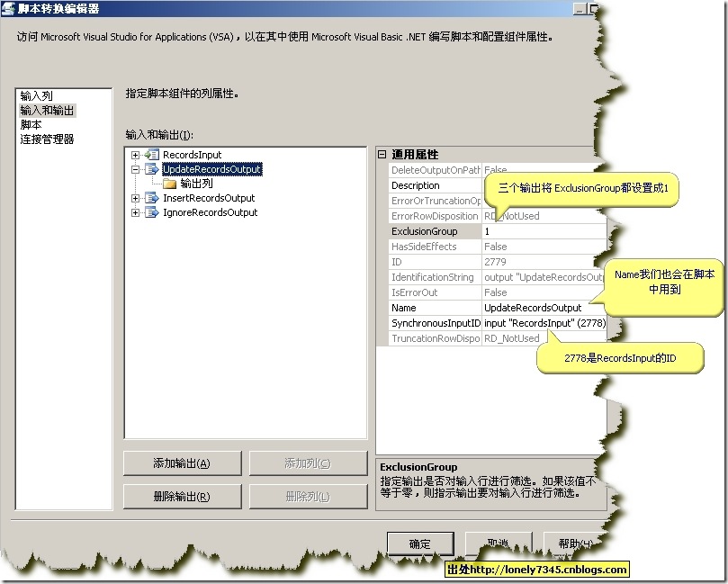Open the 脚本 page
Image resolution: width=728 pixels, height=584 pixels.
click(31, 125)
